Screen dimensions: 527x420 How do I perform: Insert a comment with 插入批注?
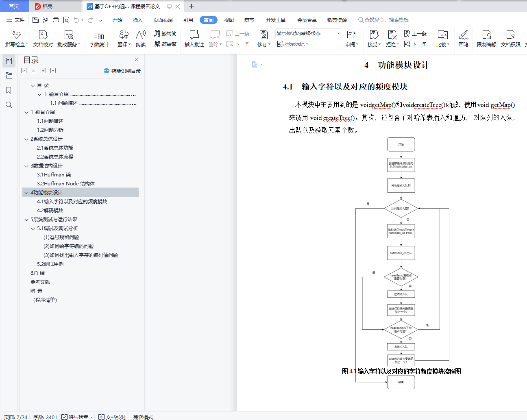(x=194, y=39)
